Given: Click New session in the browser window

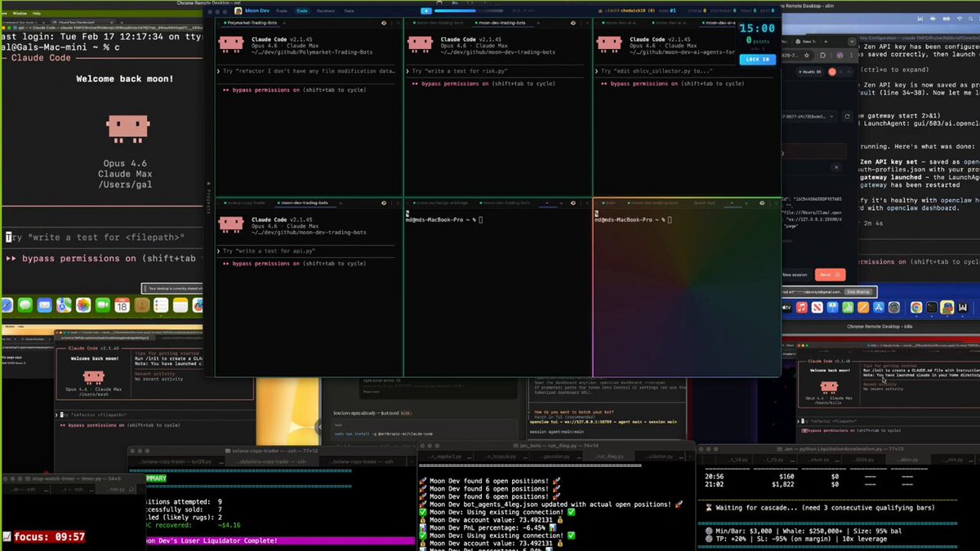Looking at the screenshot, I should coord(795,275).
